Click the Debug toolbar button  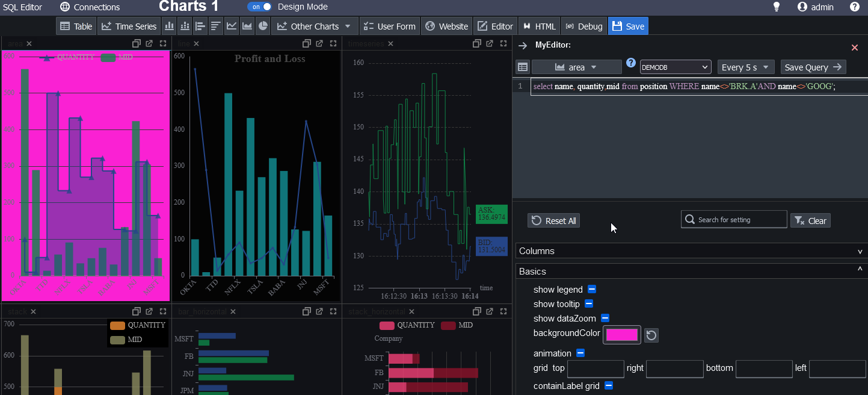584,26
